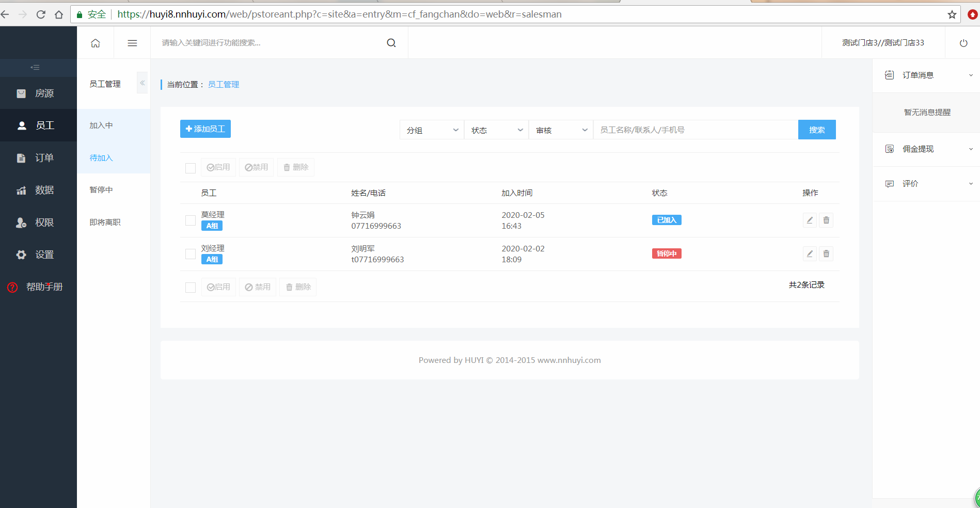This screenshot has height=508, width=980.
Task: Bookmark this page with the star
Action: 952,14
